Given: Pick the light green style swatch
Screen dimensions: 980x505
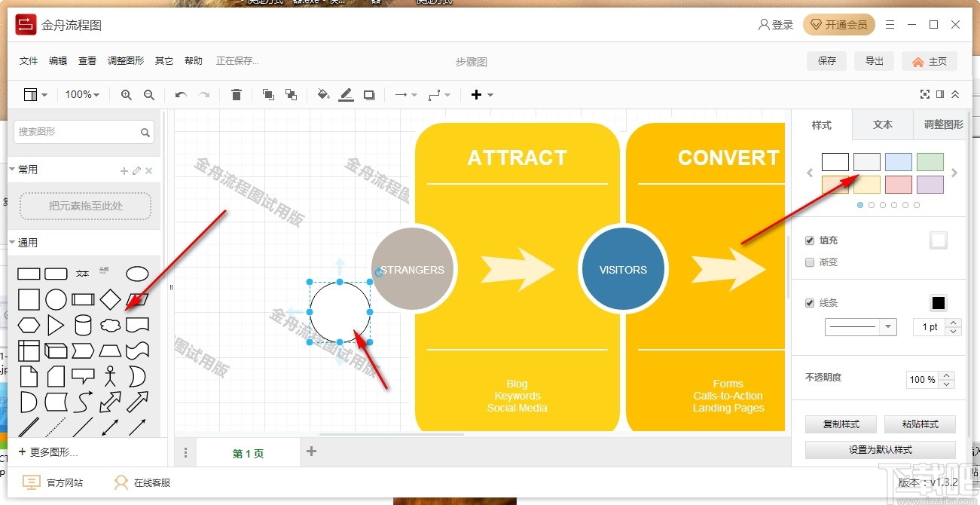Looking at the screenshot, I should coord(930,162).
